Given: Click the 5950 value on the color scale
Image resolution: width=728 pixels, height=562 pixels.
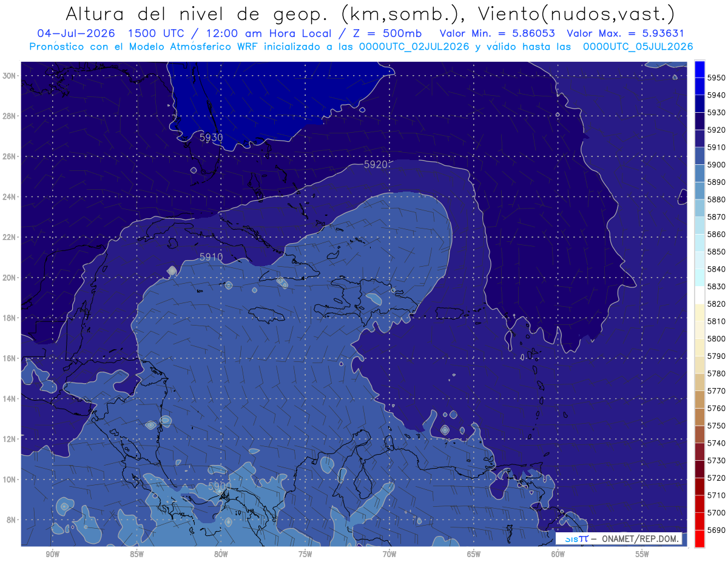Looking at the screenshot, I should coord(716,78).
